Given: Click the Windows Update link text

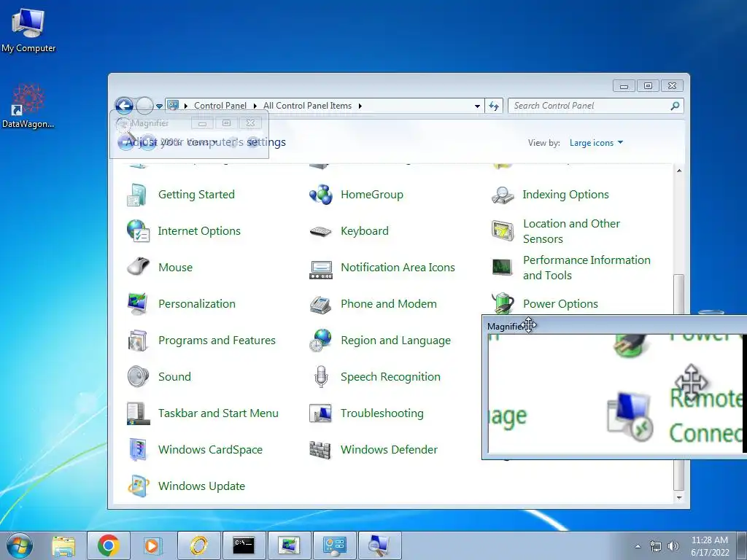Looking at the screenshot, I should 201,486.
